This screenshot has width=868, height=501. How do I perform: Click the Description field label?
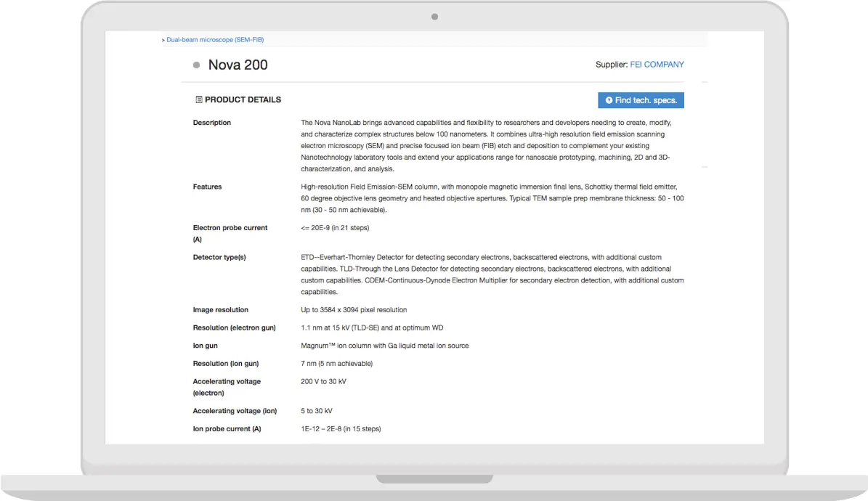212,123
